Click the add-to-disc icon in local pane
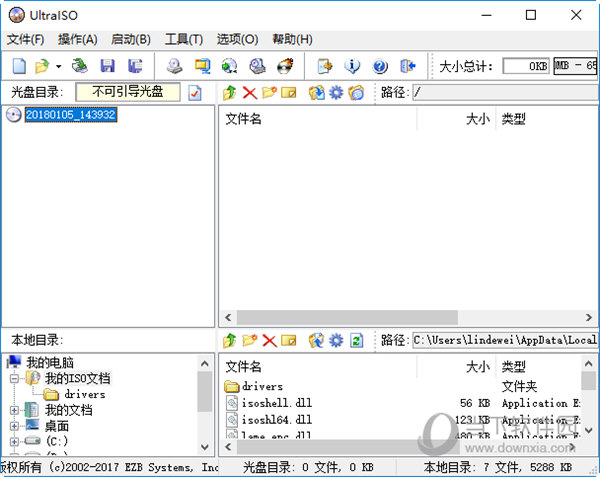Image resolution: width=600 pixels, height=477 pixels. pos(316,340)
